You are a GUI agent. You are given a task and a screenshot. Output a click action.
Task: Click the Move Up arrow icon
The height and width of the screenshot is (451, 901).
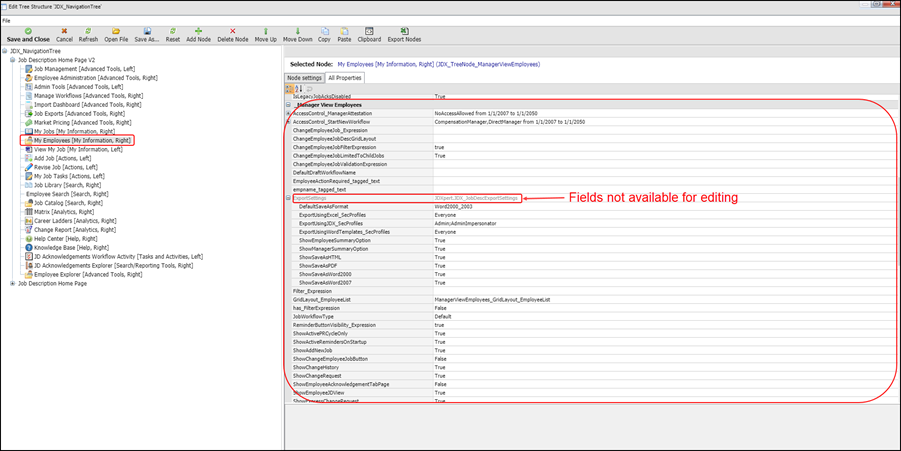pyautogui.click(x=265, y=32)
